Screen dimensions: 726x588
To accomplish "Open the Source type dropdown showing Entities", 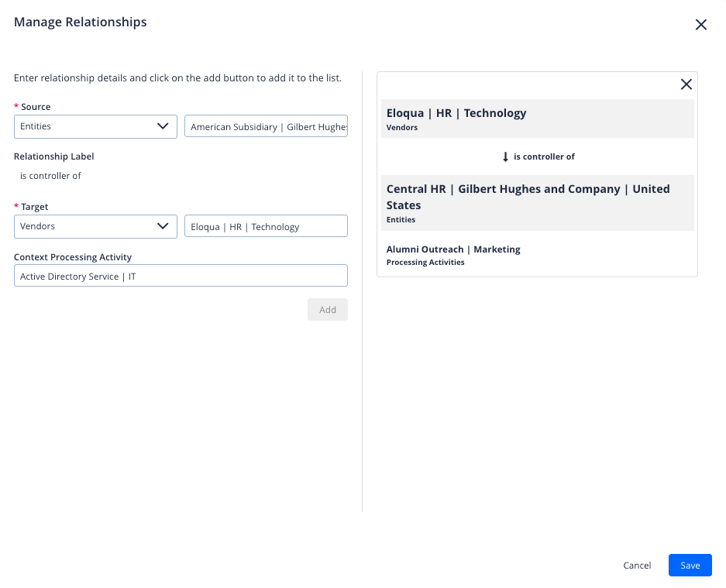I will point(95,126).
